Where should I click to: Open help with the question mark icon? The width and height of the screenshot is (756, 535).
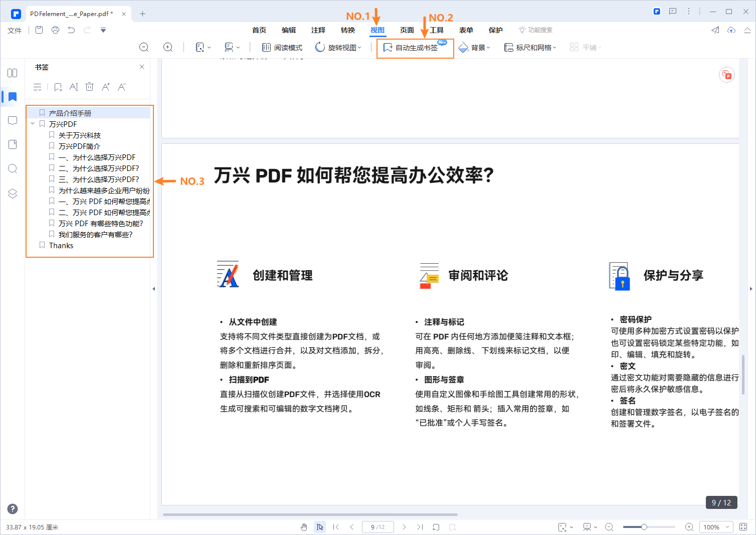(x=12, y=508)
